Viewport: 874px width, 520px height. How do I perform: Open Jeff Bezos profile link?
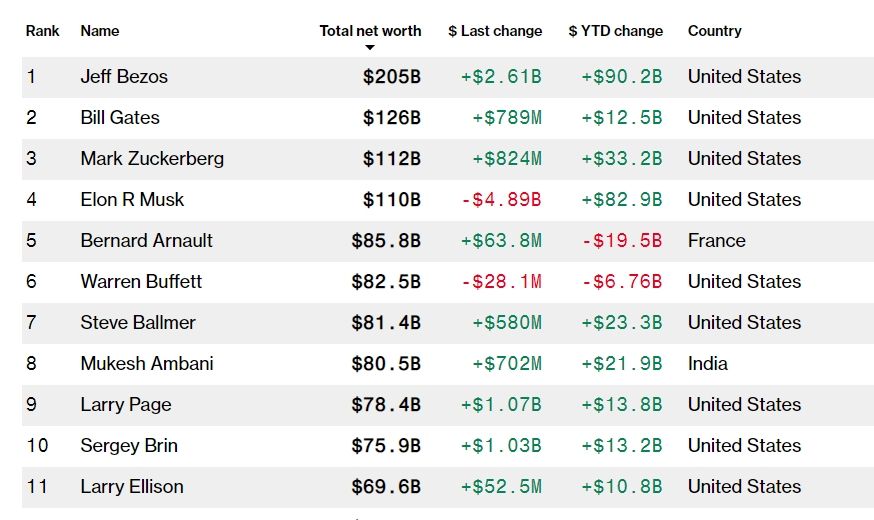click(x=124, y=77)
